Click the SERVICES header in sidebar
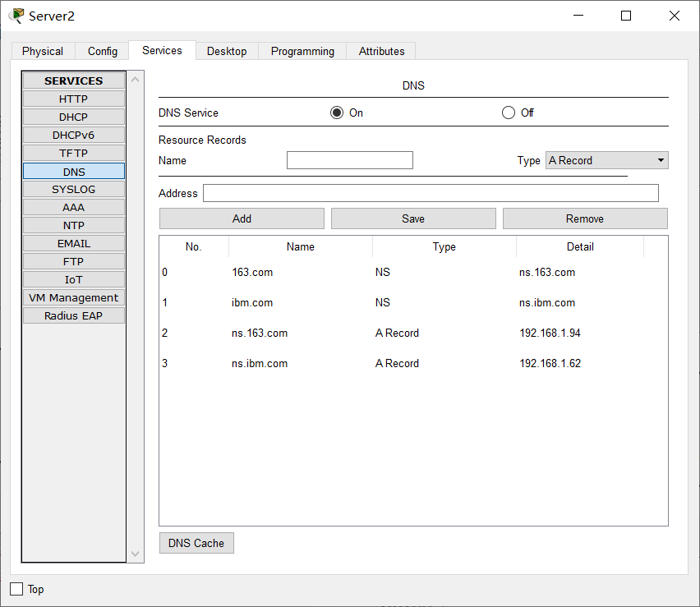Image resolution: width=700 pixels, height=607 pixels. (74, 80)
